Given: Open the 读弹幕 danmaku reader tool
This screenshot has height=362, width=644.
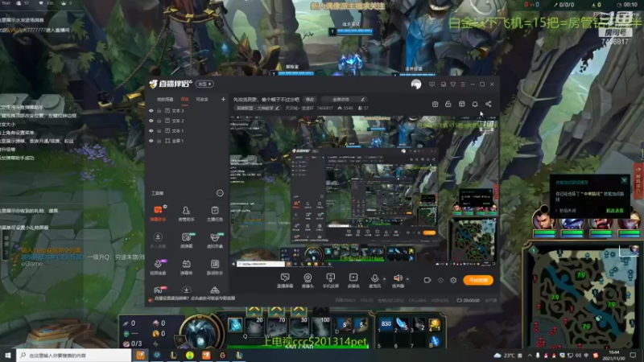Looking at the screenshot, I should click(x=186, y=241).
